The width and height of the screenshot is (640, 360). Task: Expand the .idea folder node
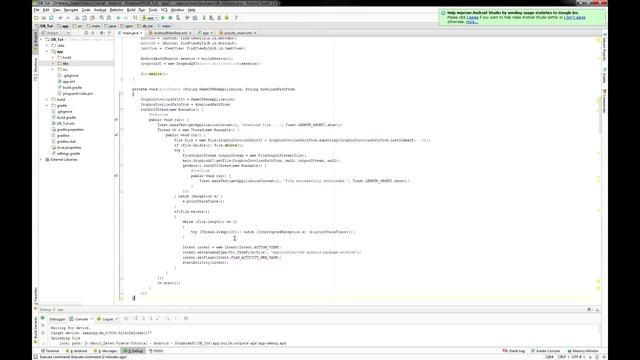pyautogui.click(x=47, y=46)
